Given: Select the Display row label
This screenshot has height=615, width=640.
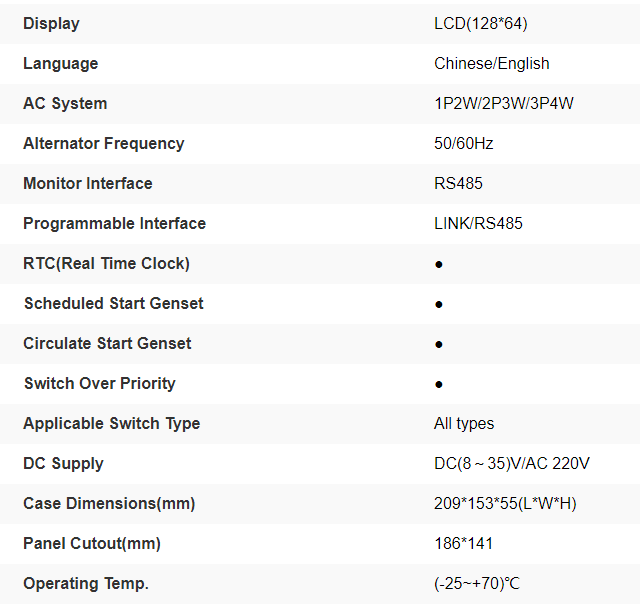Looking at the screenshot, I should pos(51,23).
